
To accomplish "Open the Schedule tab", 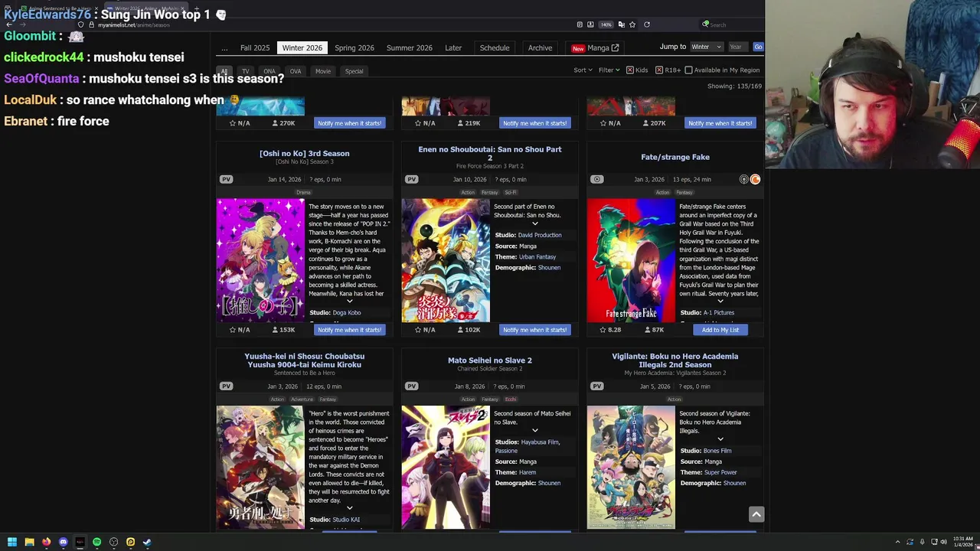I will [x=495, y=48].
